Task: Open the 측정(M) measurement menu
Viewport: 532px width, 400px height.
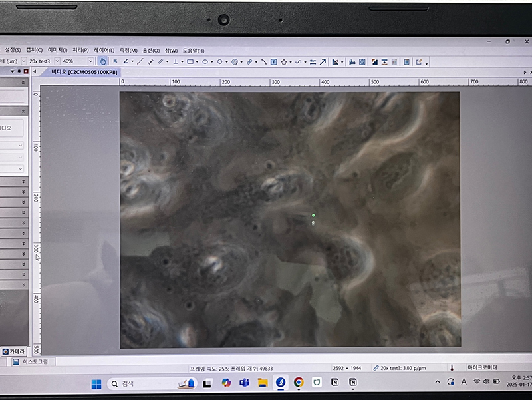Action: tap(128, 50)
